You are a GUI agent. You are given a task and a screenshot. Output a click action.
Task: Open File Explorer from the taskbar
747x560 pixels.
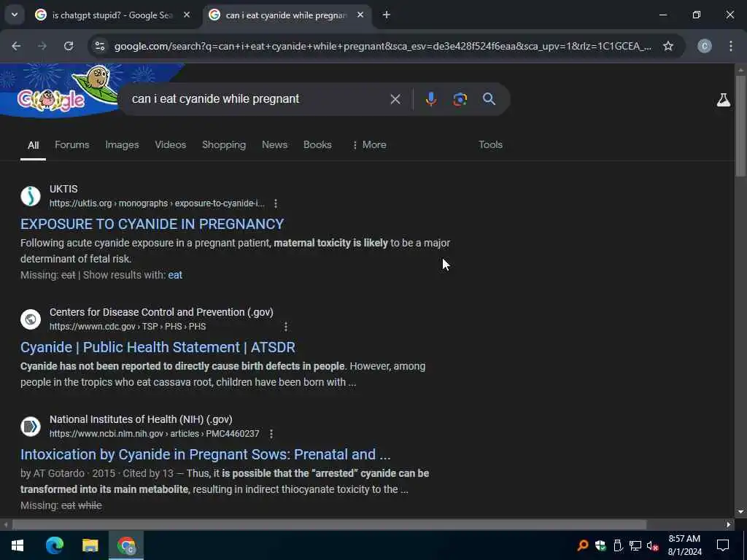90,545
